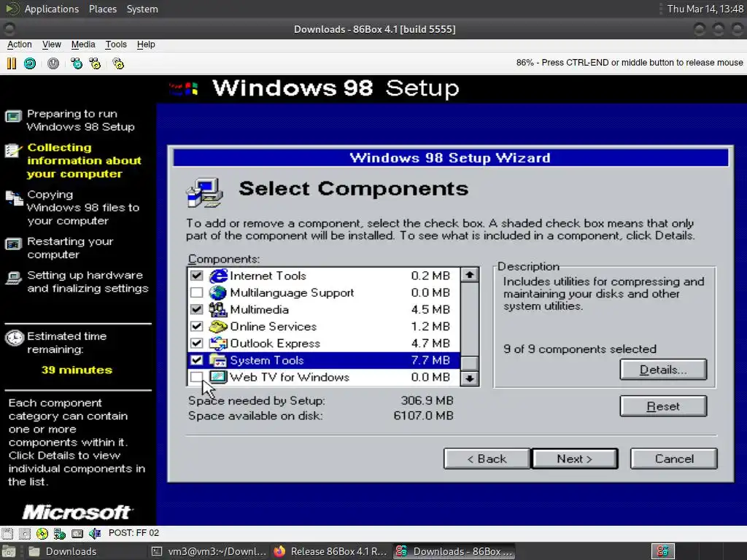Viewport: 747px width, 560px height.
Task: Click the sound speaker status bar icon
Action: tap(95, 533)
